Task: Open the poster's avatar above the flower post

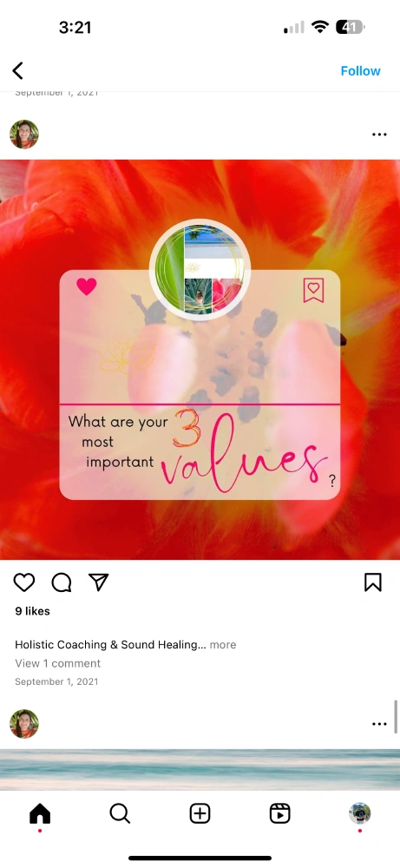Action: pos(24,135)
